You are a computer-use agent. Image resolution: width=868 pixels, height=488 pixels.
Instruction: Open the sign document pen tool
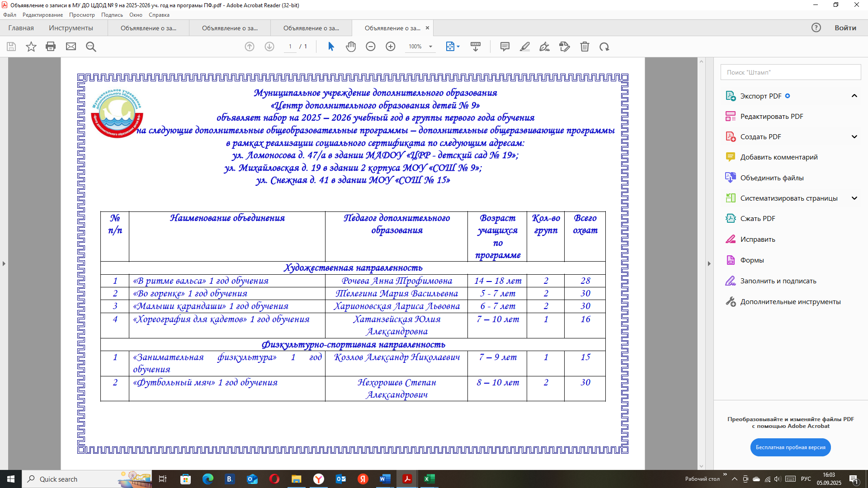pyautogui.click(x=545, y=47)
